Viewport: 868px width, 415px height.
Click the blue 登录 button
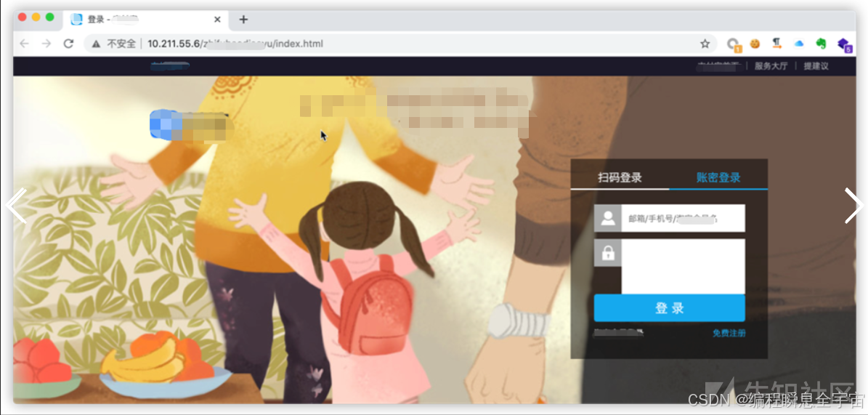[669, 308]
